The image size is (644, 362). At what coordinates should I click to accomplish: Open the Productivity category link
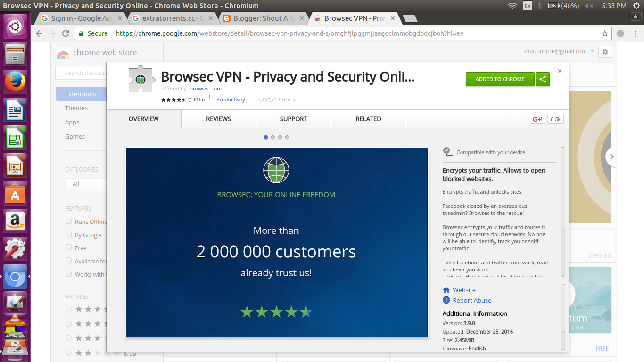231,99
